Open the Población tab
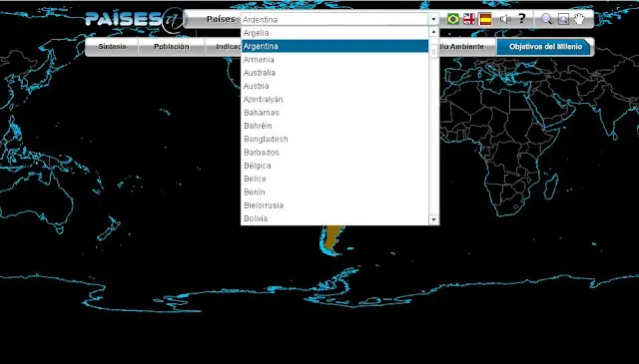The image size is (639, 364). [x=171, y=47]
